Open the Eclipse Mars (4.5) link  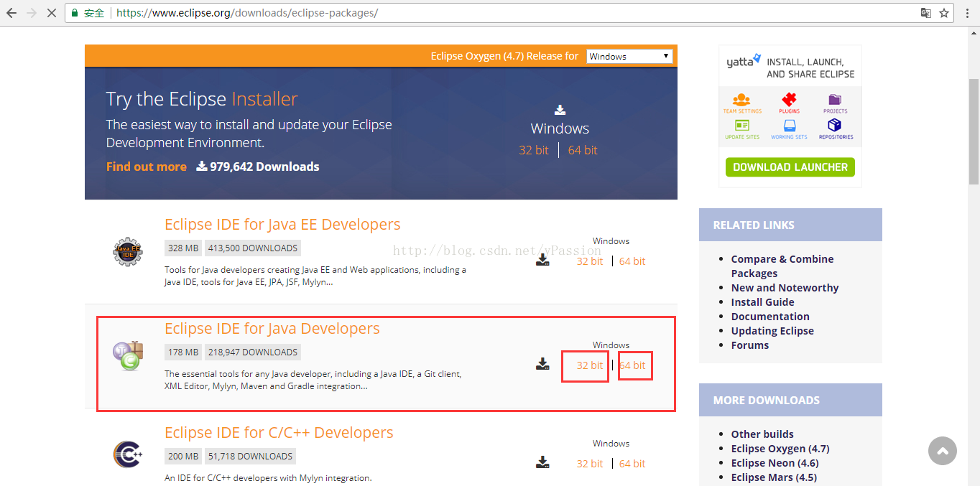click(774, 477)
